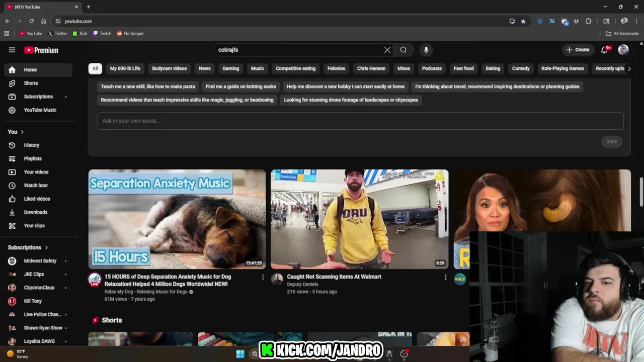Open the notifications bell

click(605, 50)
